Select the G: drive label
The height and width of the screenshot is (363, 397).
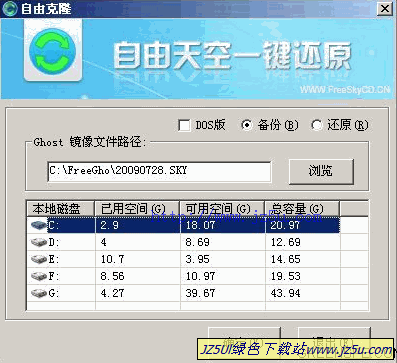click(54, 293)
